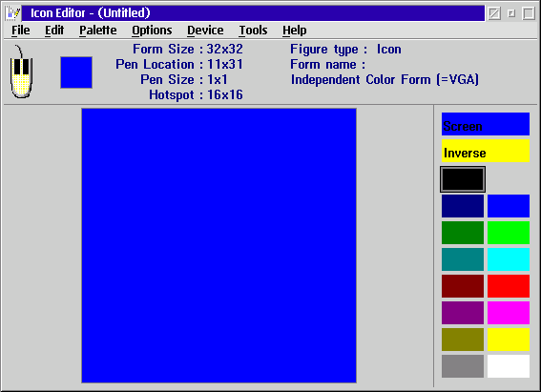This screenshot has height=392, width=541.
Task: Click the current pen color preview box
Action: [76, 72]
